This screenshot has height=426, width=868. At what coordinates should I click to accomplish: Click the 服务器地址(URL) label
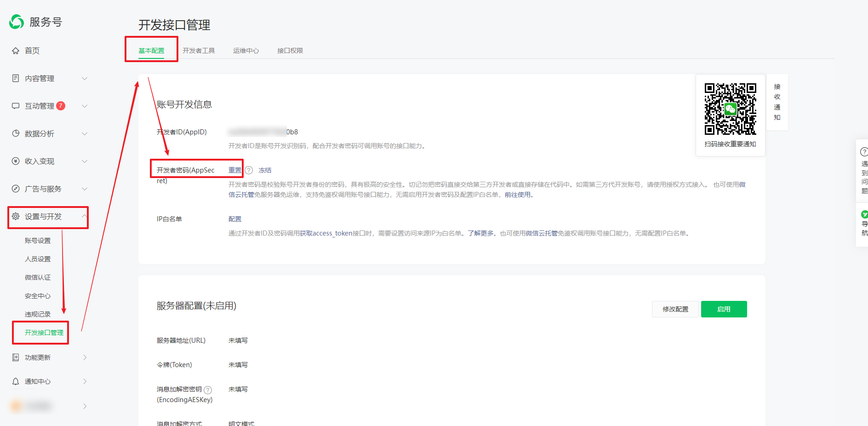181,340
